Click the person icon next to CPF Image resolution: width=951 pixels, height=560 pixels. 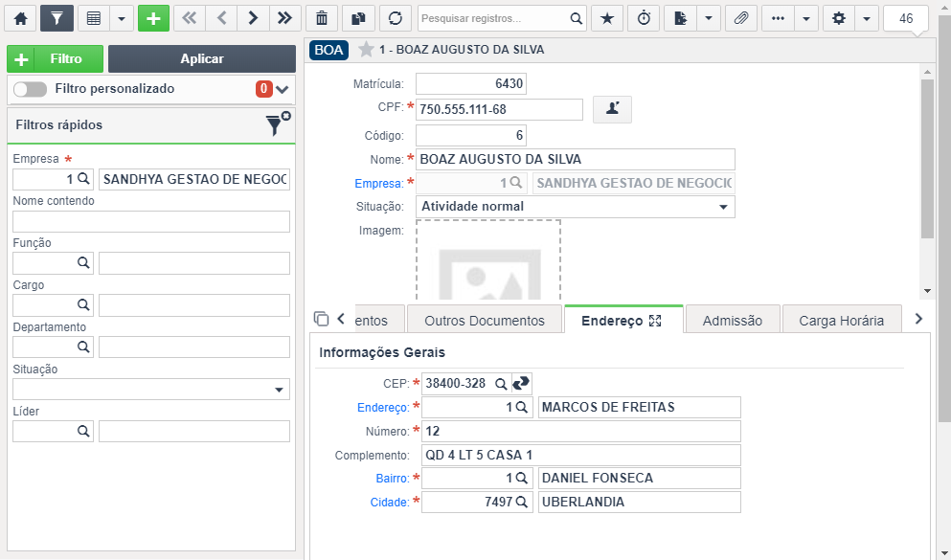coord(612,110)
